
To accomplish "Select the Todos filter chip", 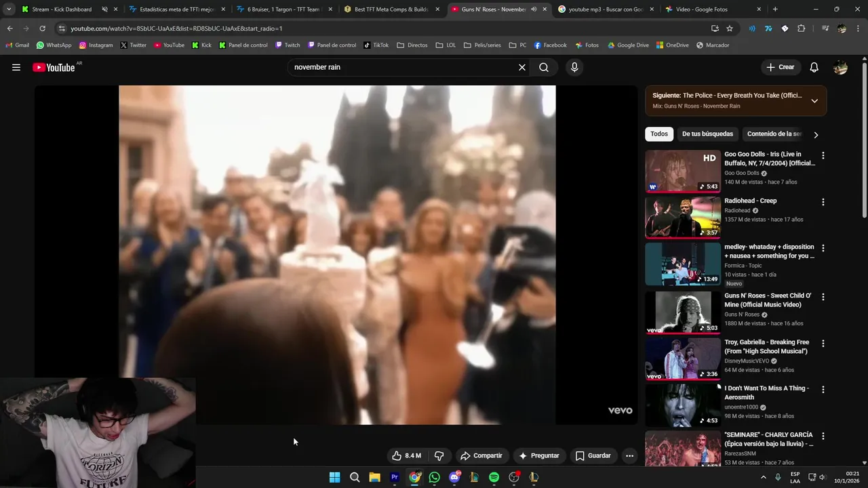I will coord(659,134).
